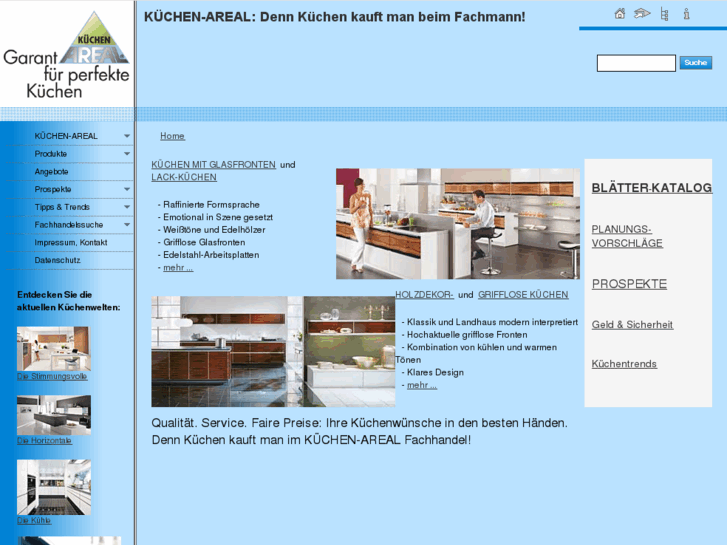Screen dimensions: 727x545
Task: Open Prospekte menu item
Action: click(x=53, y=189)
